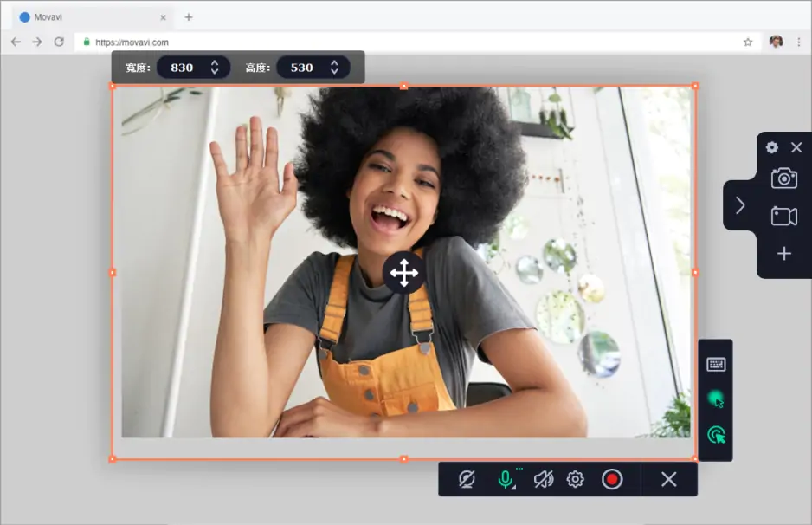
Task: Close the Movavi side widget panel
Action: click(x=796, y=147)
